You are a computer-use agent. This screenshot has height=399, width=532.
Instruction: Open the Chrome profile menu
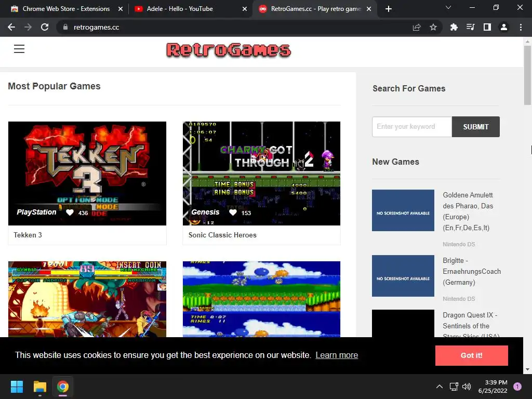pyautogui.click(x=504, y=27)
